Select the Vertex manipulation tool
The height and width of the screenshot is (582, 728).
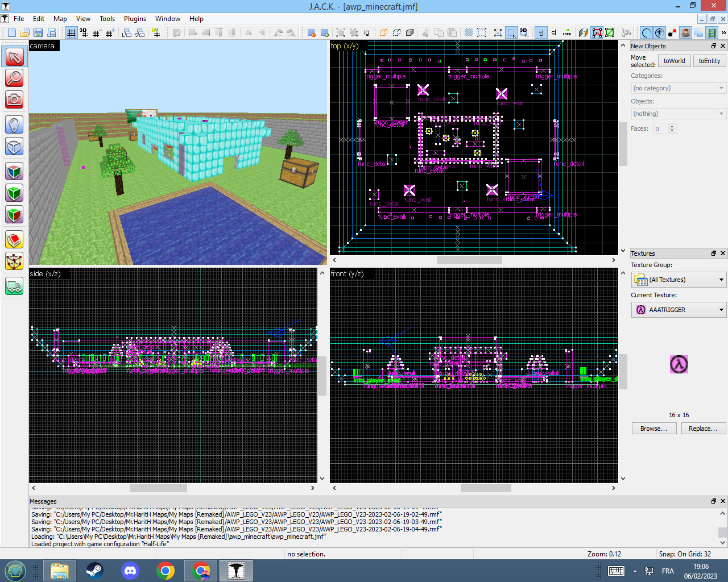pos(14,261)
